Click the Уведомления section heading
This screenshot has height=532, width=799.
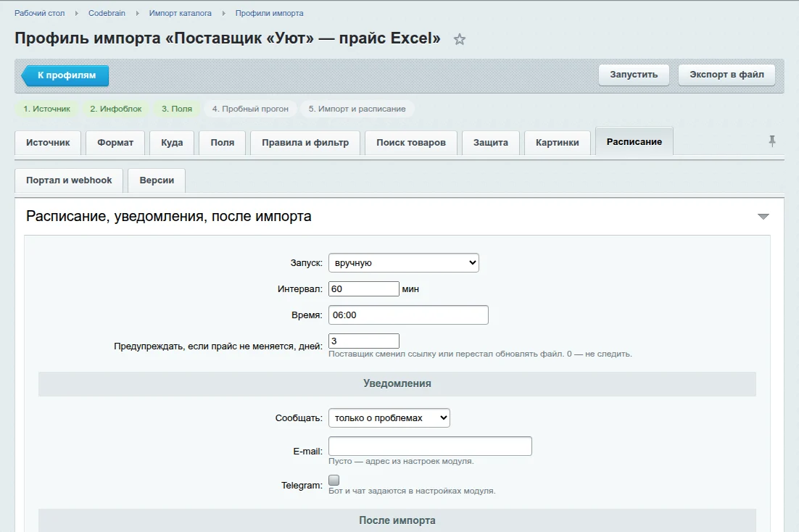pyautogui.click(x=397, y=383)
